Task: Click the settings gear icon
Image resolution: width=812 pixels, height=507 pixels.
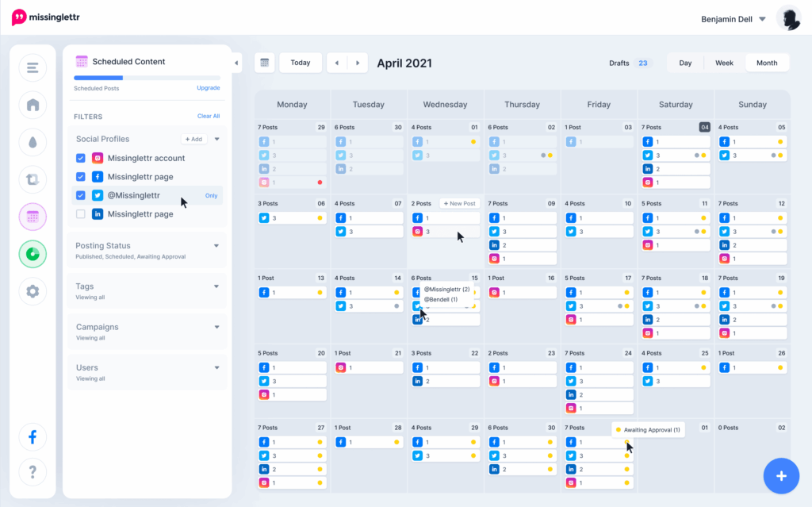Action: click(x=33, y=291)
